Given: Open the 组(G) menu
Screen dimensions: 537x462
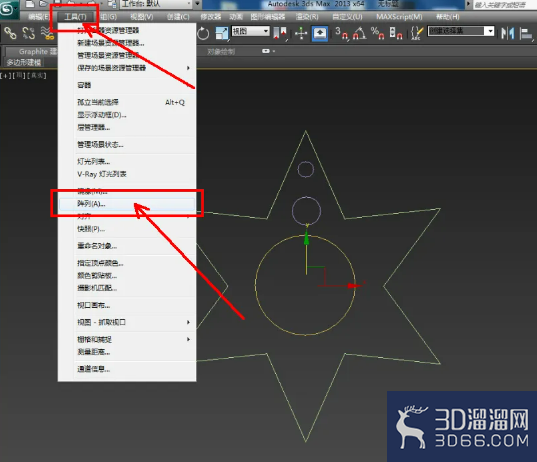Looking at the screenshot, I should click(108, 17).
